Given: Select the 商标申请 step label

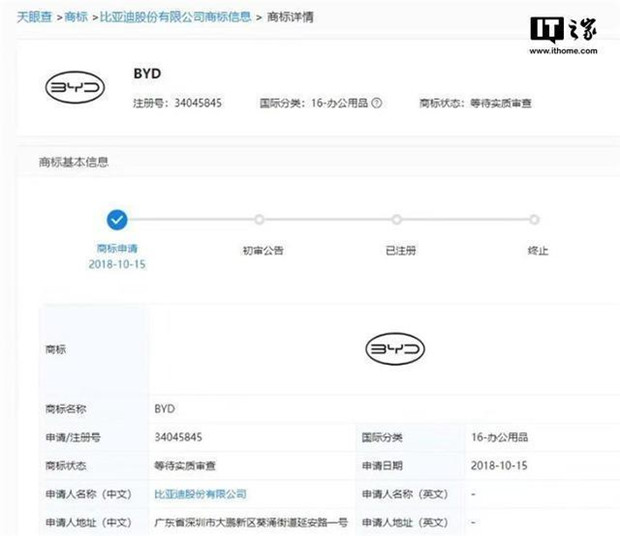Looking at the screenshot, I should coord(117,248).
